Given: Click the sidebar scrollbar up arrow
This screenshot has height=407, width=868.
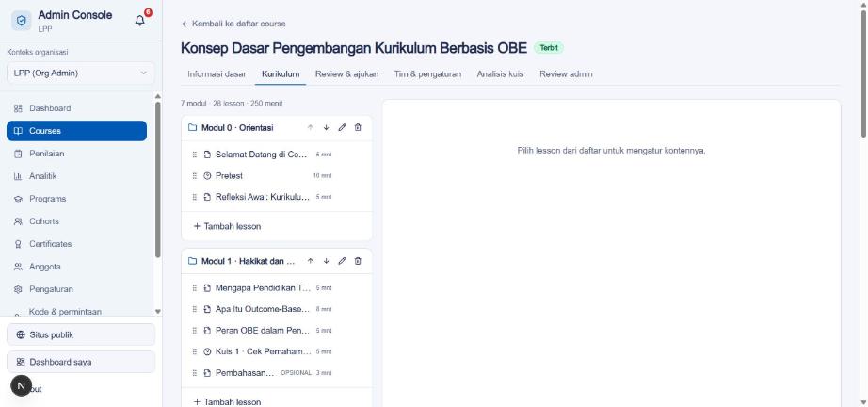Looking at the screenshot, I should point(158,96).
